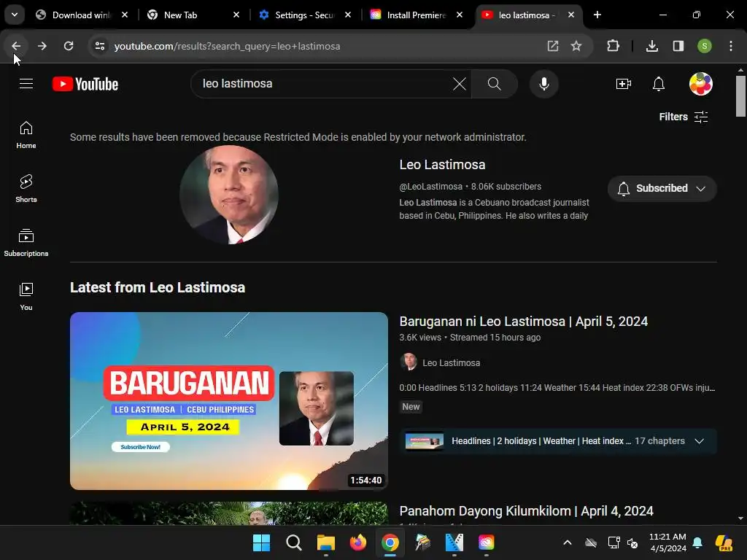Close the Settings tab
This screenshot has width=747, height=560.
[348, 15]
